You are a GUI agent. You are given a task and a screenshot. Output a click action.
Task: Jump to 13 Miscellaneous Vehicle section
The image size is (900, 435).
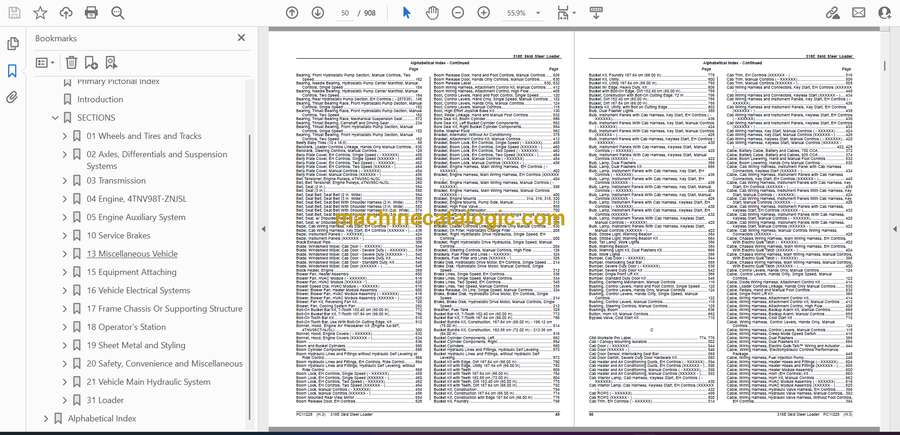click(132, 254)
